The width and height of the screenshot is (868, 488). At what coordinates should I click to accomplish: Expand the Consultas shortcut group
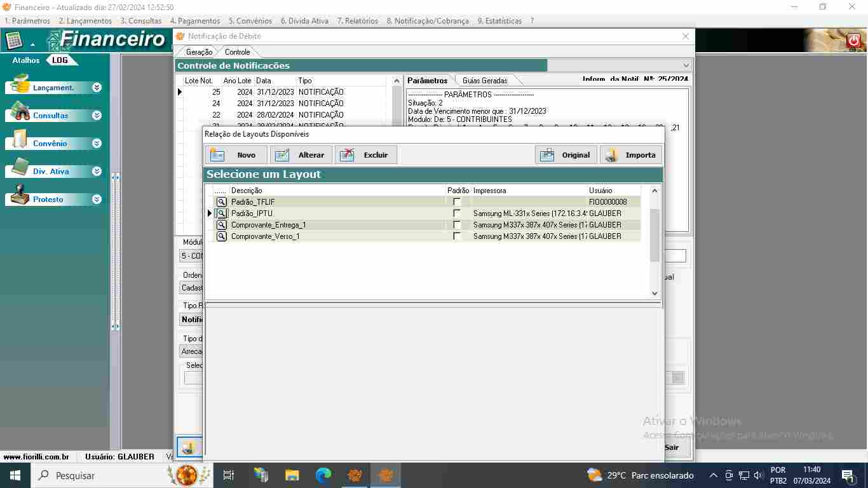[97, 116]
